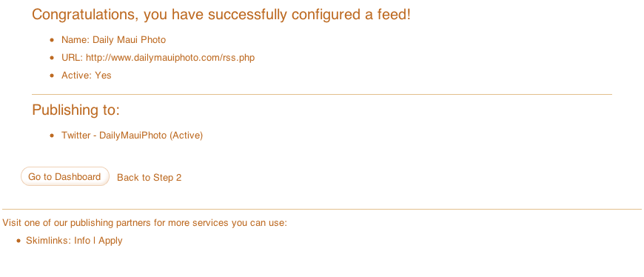This screenshot has width=644, height=277.
Task: Open the Skimlinks Apply link
Action: pos(110,241)
